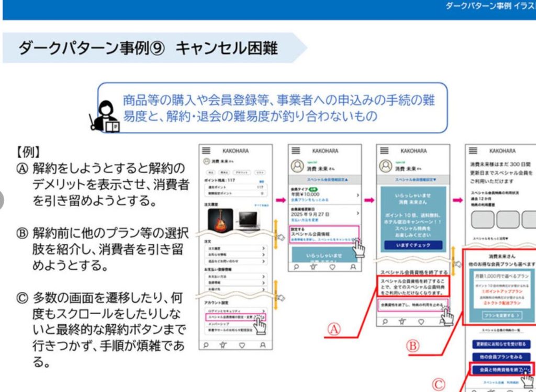Tap the heart icon in the first phone's bottom bar

[242, 344]
